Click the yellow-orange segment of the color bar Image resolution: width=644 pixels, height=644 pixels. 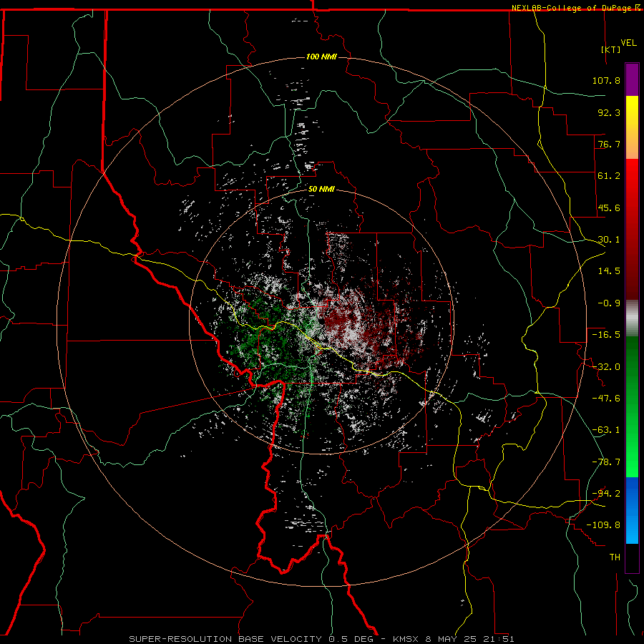(x=632, y=127)
